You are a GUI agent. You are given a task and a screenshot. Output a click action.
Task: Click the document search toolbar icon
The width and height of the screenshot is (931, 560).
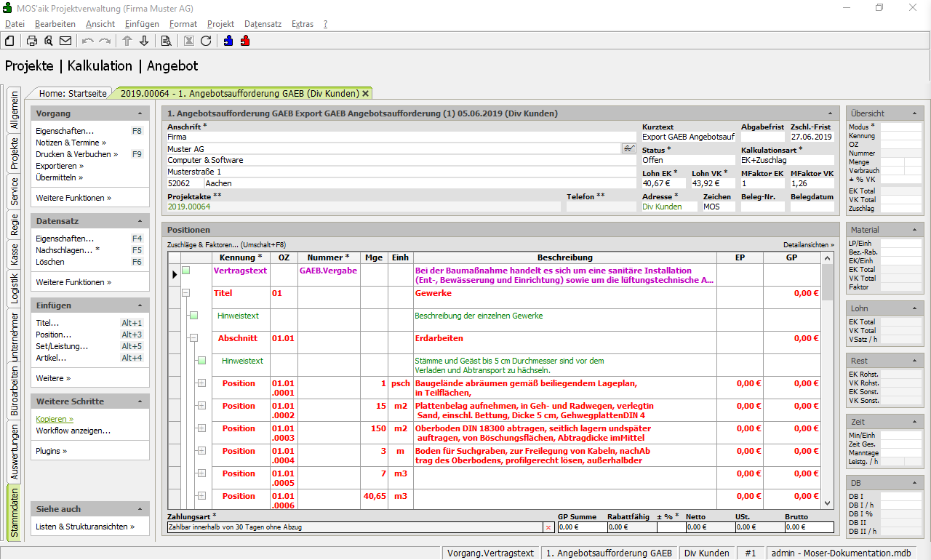coord(166,41)
